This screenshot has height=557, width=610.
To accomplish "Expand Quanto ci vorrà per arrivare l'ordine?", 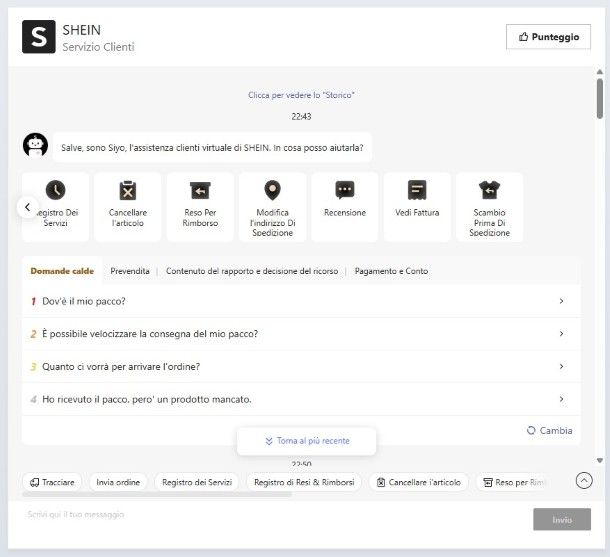I will 301,366.
